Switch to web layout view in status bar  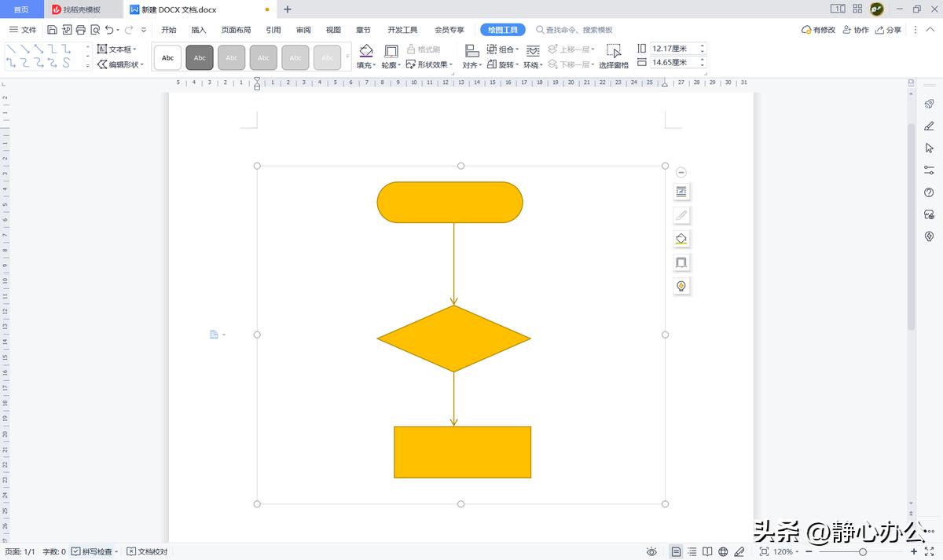(723, 551)
